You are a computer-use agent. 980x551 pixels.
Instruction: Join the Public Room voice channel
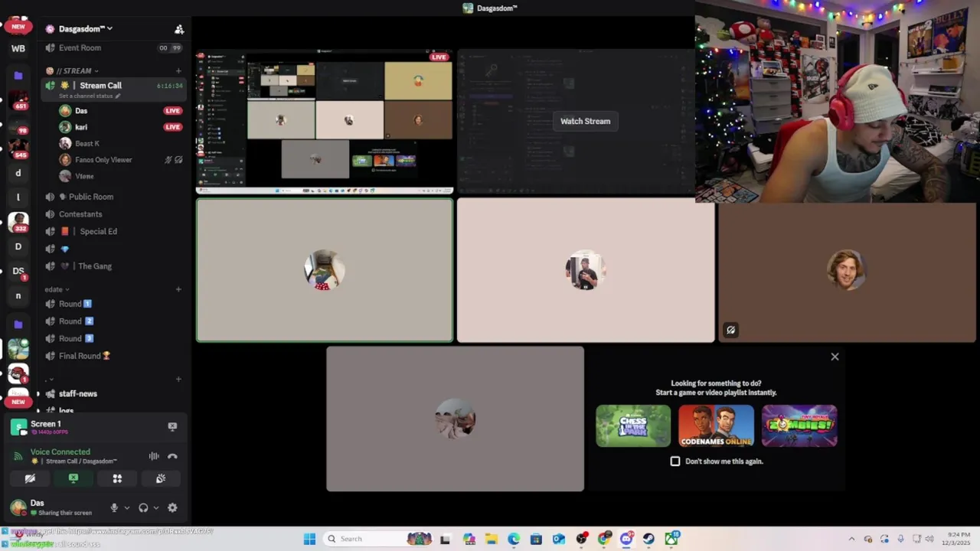(115, 197)
